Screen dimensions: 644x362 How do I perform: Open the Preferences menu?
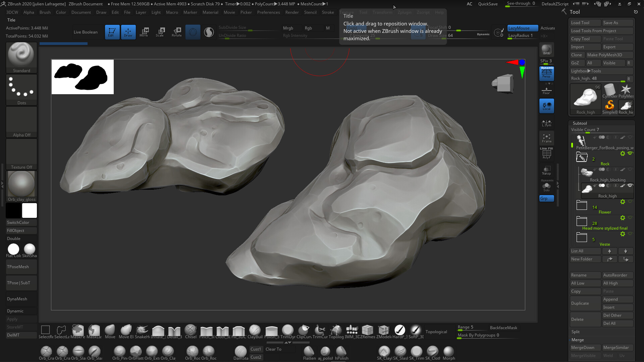click(x=268, y=12)
